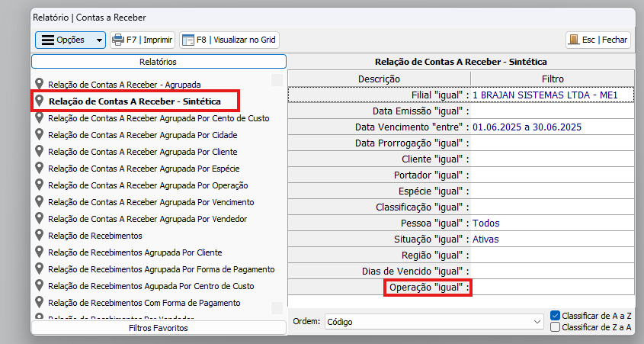Switch to Filtros Favoritos panel
The image size is (644, 344).
coord(159,328)
